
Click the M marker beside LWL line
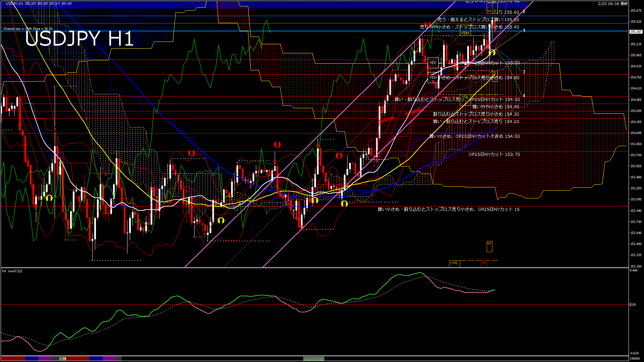[x=484, y=263]
